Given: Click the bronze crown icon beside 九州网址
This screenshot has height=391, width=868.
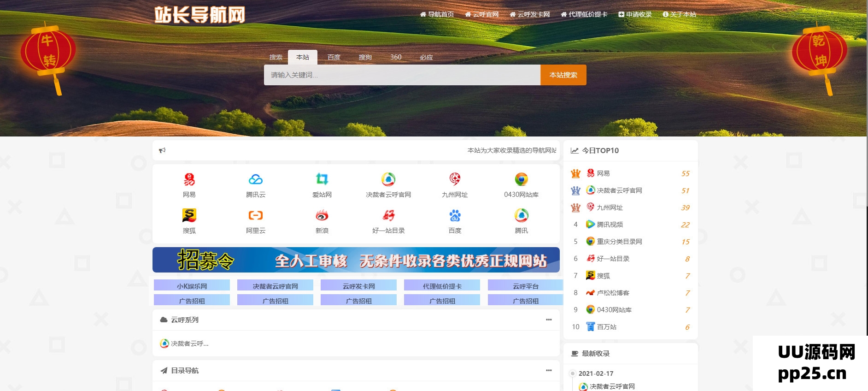Looking at the screenshot, I should (575, 207).
